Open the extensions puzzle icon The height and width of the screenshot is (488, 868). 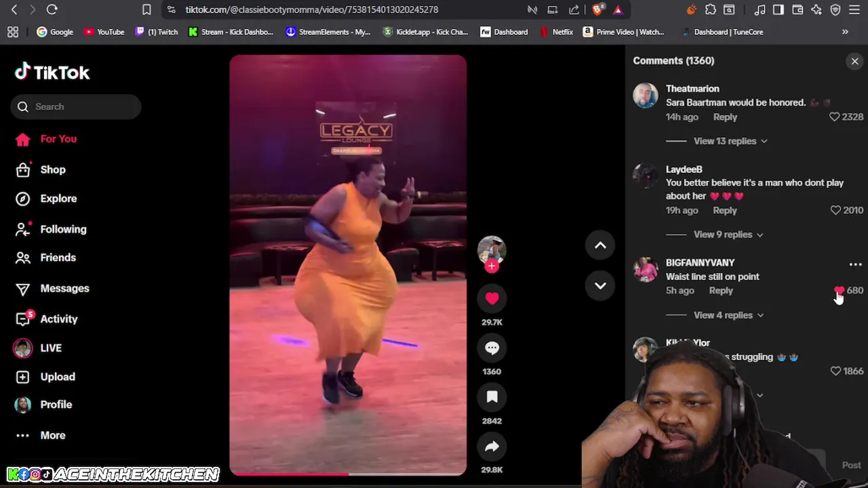click(x=710, y=9)
